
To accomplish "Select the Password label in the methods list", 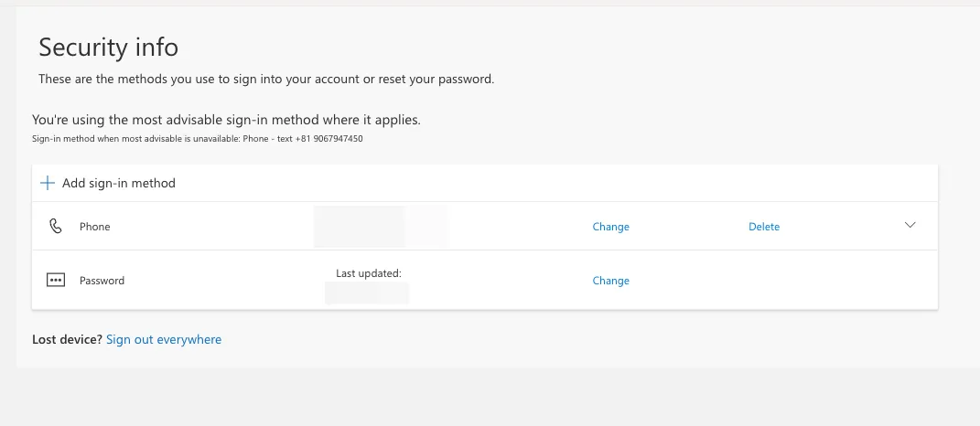I will (102, 281).
